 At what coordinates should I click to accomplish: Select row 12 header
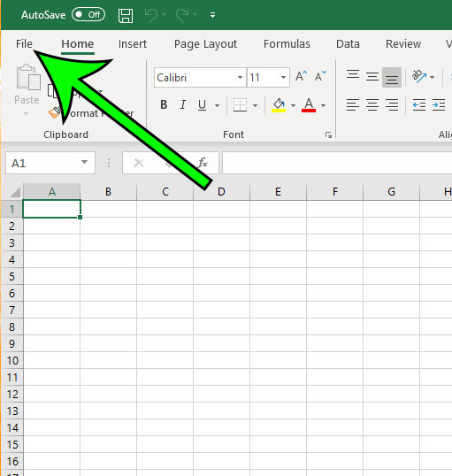(x=11, y=395)
